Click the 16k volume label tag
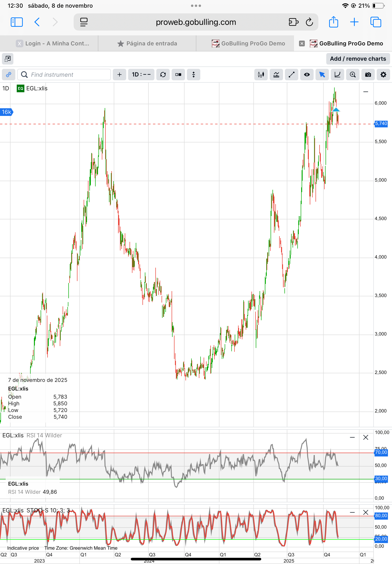The image size is (392, 564). click(7, 112)
